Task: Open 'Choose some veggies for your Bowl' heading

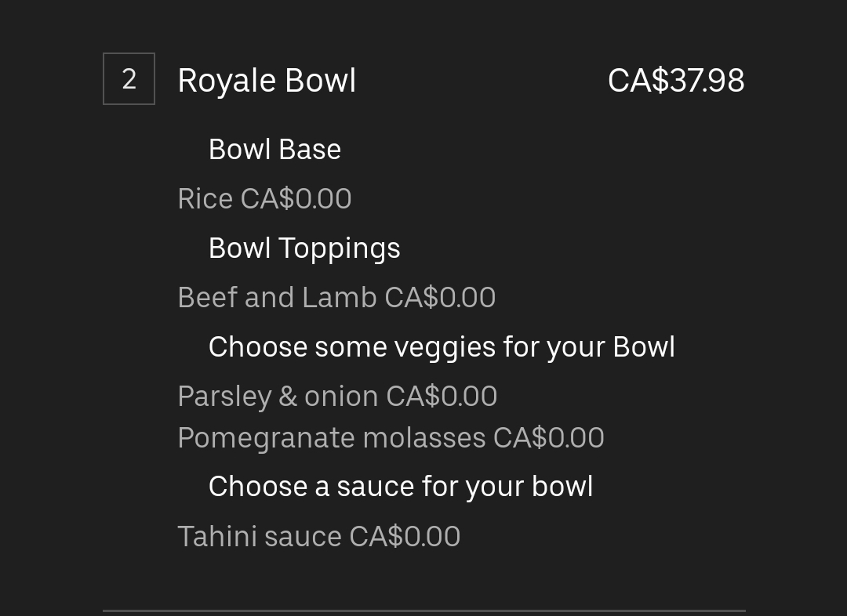Action: [442, 347]
